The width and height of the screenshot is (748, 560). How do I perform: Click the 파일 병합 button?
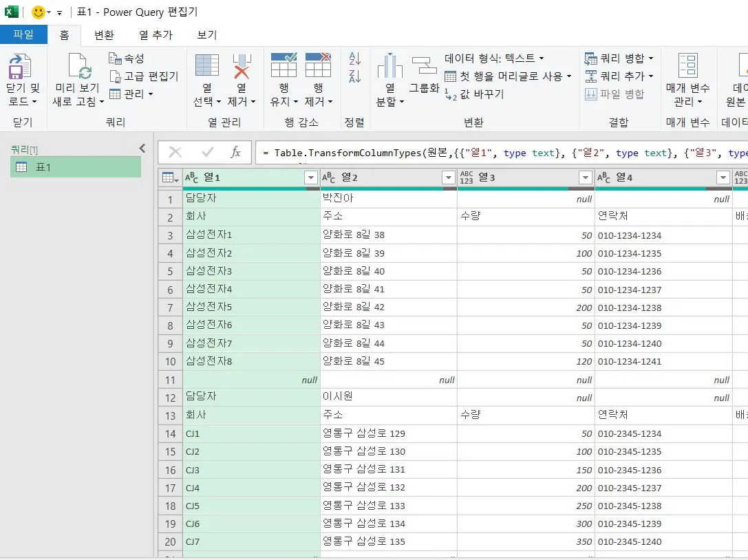tap(615, 94)
